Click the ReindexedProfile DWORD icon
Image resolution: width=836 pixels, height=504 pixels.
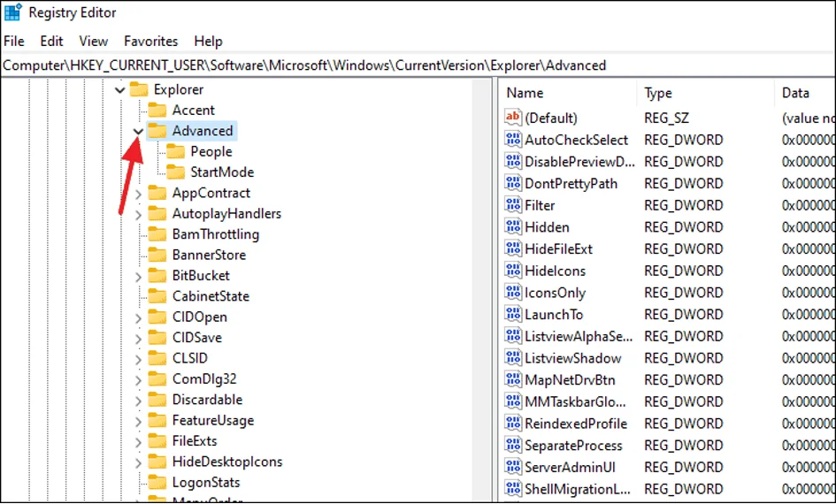tap(513, 423)
